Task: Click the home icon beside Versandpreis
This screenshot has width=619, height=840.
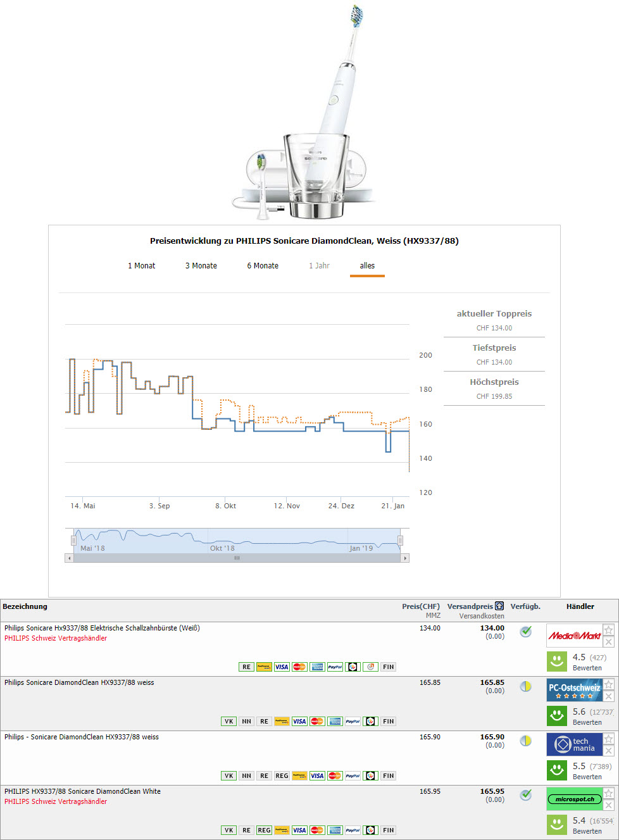Action: [499, 606]
